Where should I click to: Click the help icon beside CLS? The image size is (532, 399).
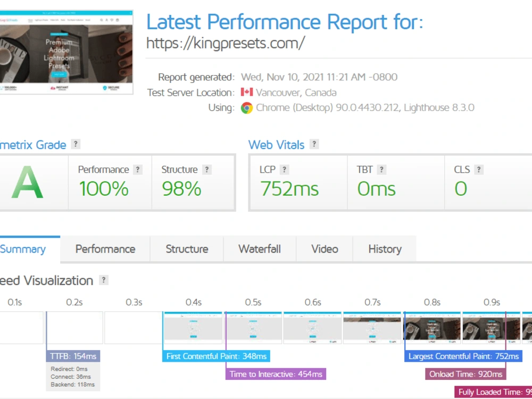coord(479,169)
